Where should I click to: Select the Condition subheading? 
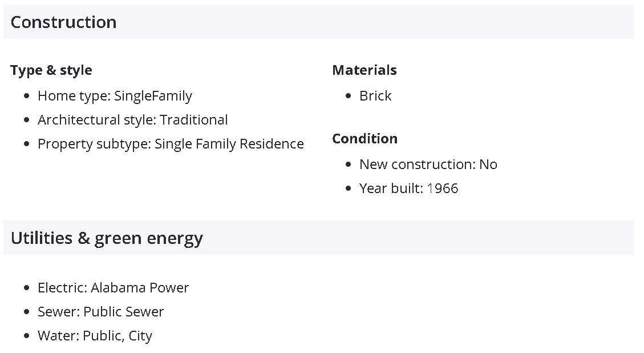[365, 139]
